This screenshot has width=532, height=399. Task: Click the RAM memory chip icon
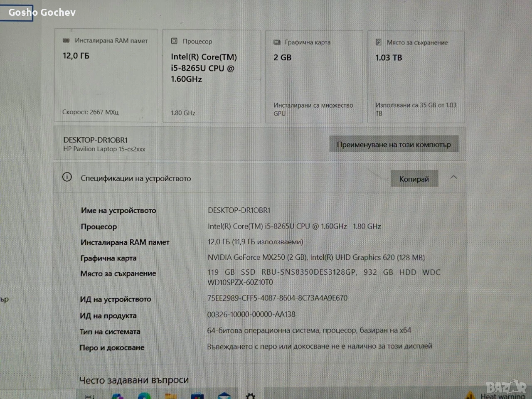point(66,41)
